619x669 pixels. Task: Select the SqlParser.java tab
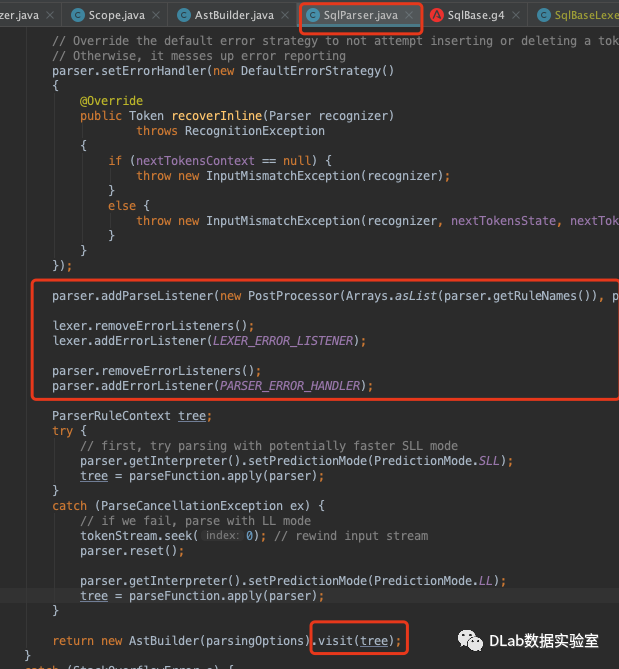click(x=360, y=15)
